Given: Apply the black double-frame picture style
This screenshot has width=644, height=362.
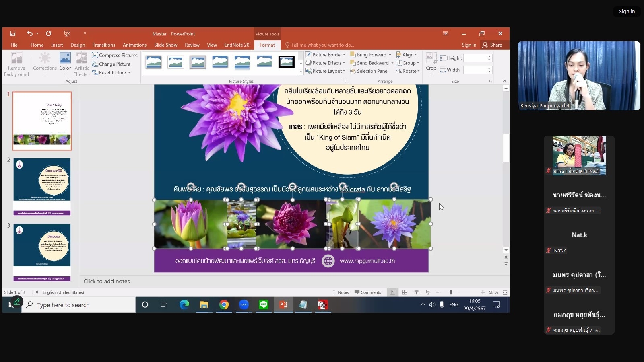Looking at the screenshot, I should pyautogui.click(x=286, y=62).
